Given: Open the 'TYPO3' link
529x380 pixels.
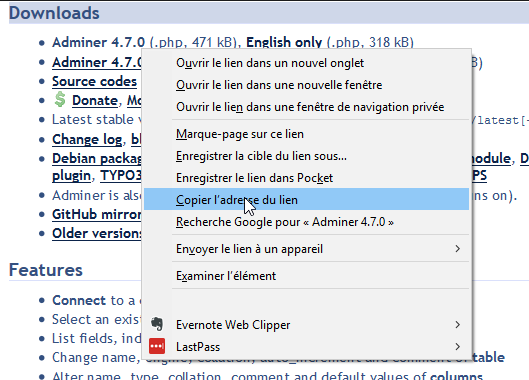Looking at the screenshot, I should tap(121, 176).
